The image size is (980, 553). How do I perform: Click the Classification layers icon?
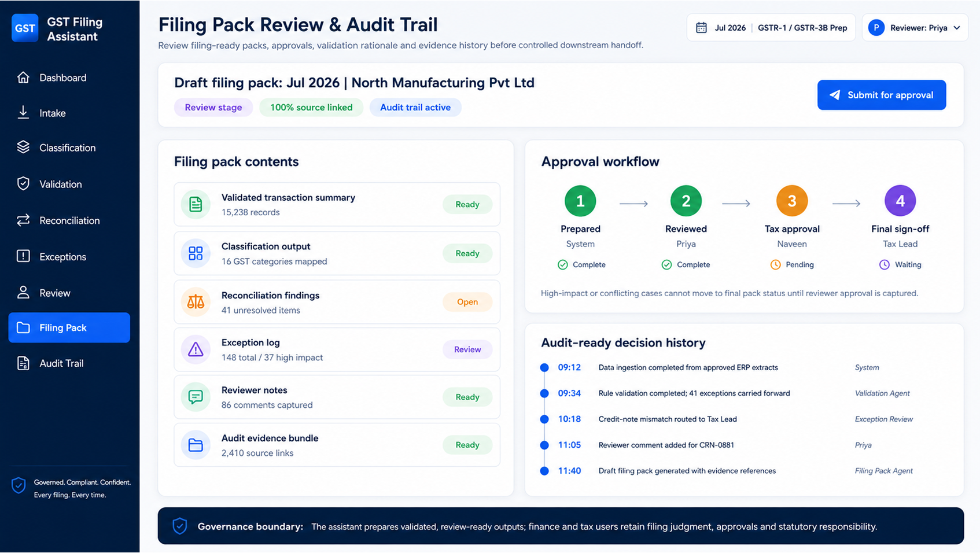[23, 148]
